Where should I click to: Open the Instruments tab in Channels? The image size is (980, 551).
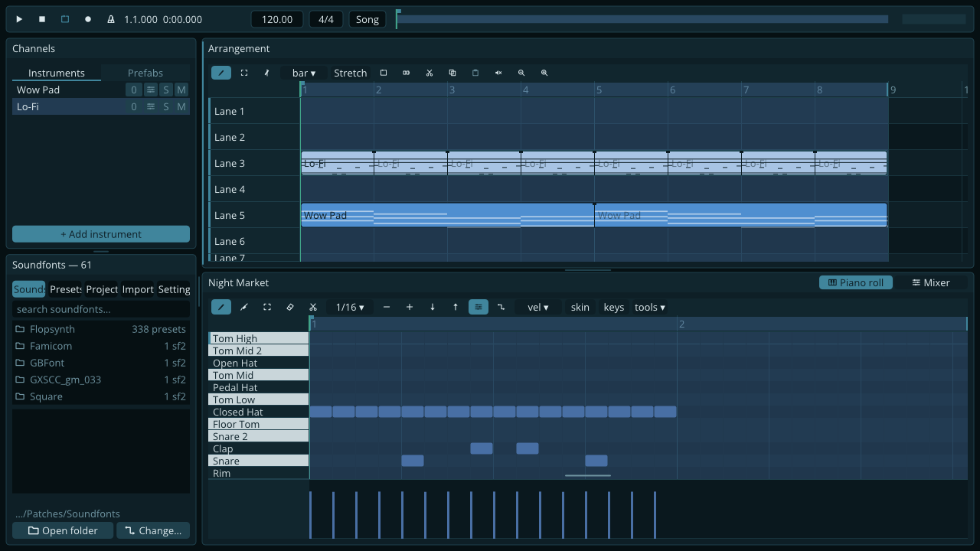(57, 73)
